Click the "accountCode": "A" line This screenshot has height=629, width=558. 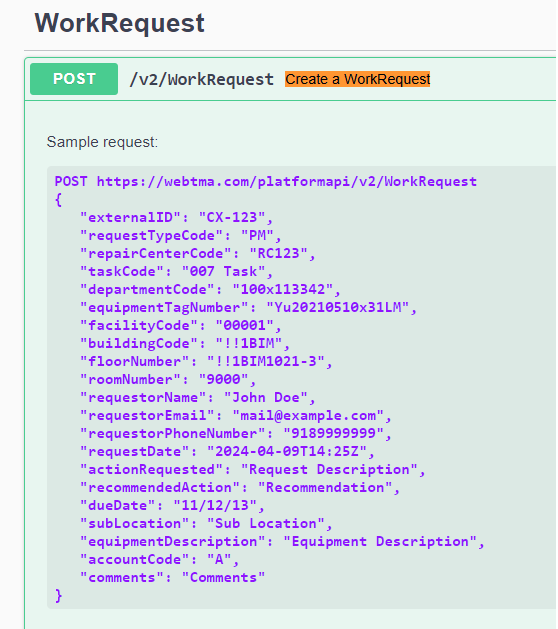coord(160,560)
